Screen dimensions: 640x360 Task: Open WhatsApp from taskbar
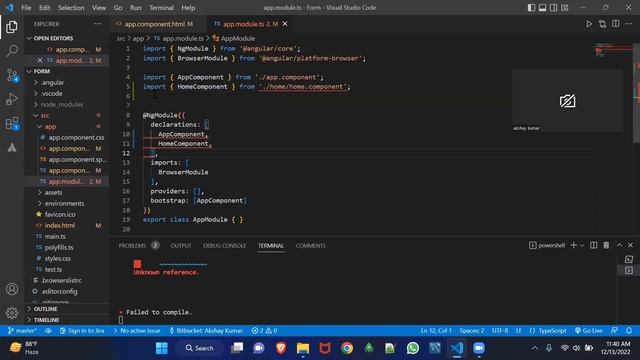point(413,348)
